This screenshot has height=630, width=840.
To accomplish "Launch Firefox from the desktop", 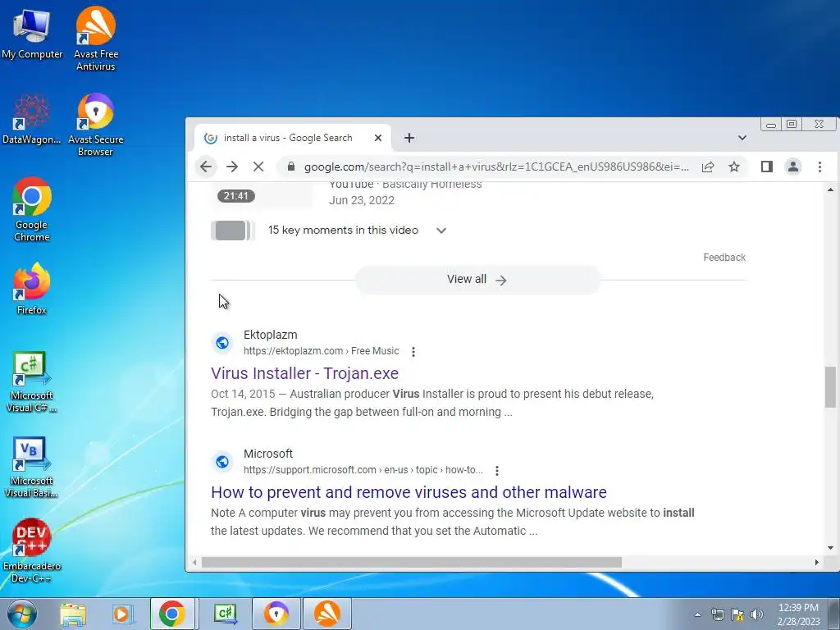I will pyautogui.click(x=31, y=288).
